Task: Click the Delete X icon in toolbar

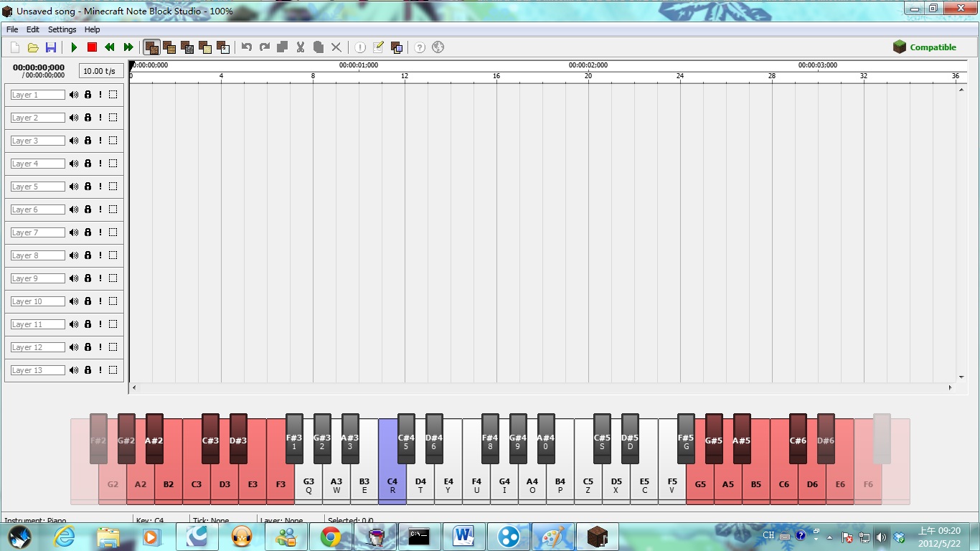Action: click(336, 47)
